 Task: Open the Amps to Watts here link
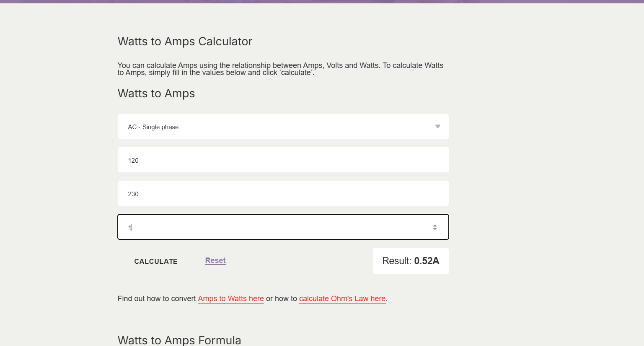point(231,299)
